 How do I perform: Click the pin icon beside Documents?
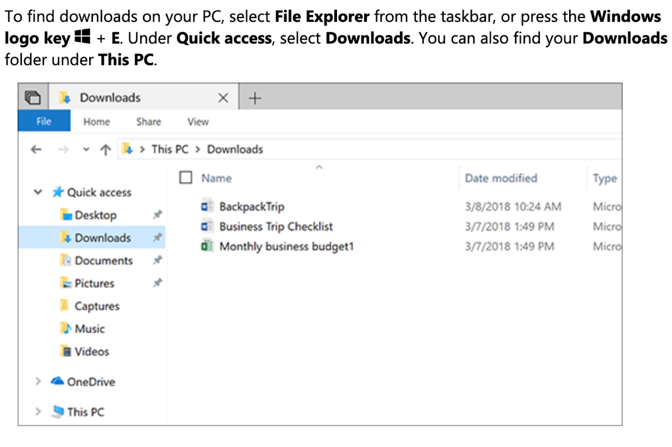pyautogui.click(x=158, y=260)
